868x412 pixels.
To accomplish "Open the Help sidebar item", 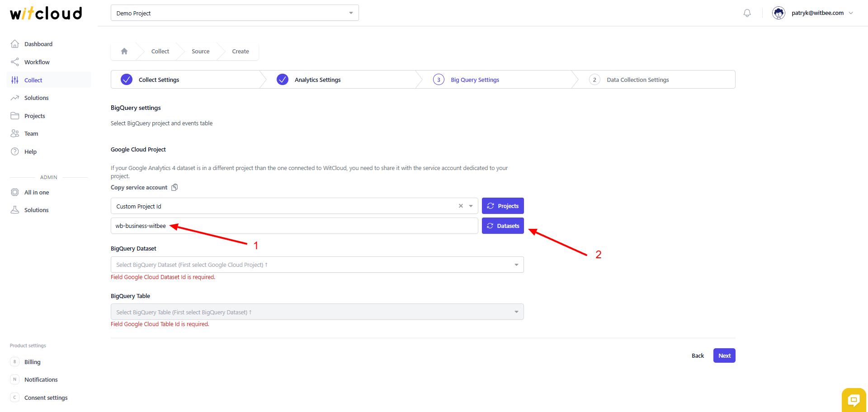I will pos(30,152).
